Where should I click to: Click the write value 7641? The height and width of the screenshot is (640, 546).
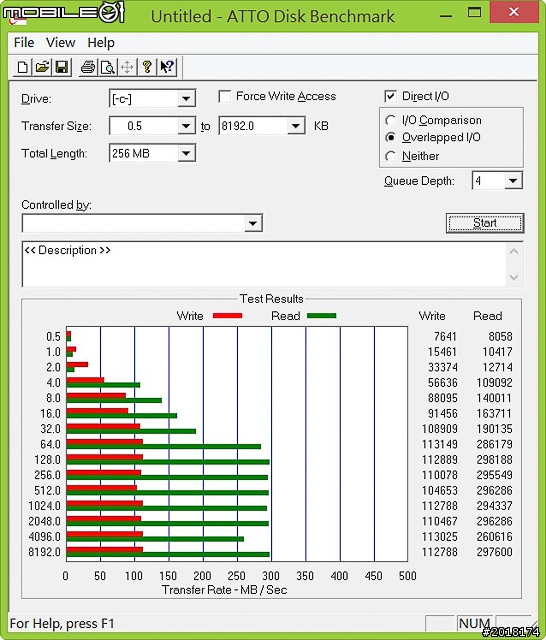[x=445, y=336]
